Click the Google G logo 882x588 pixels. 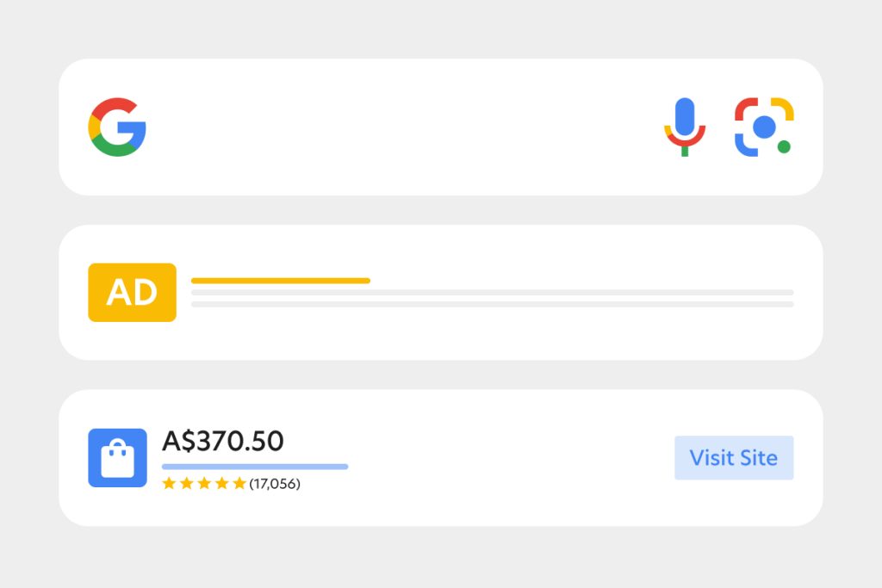[117, 127]
